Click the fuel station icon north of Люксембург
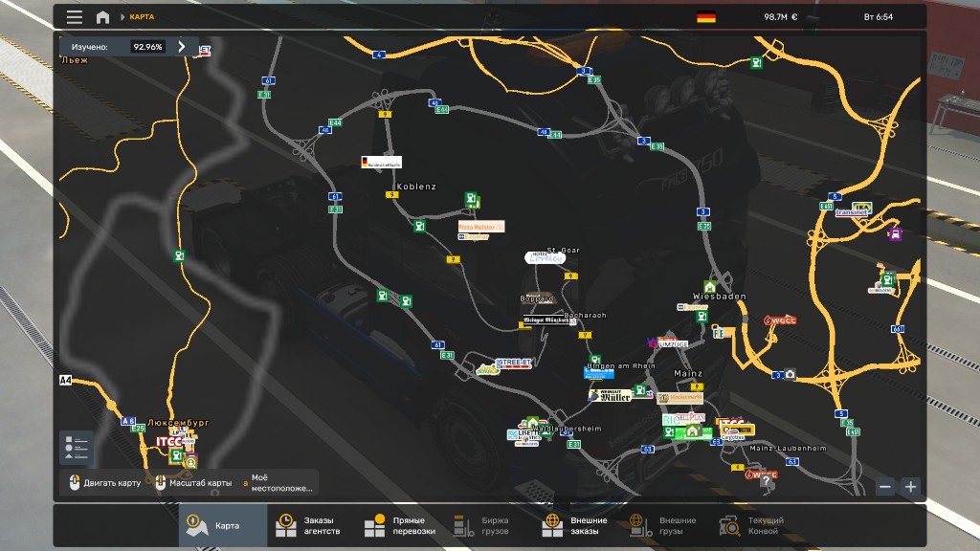Image resolution: width=980 pixels, height=551 pixels. click(x=179, y=255)
